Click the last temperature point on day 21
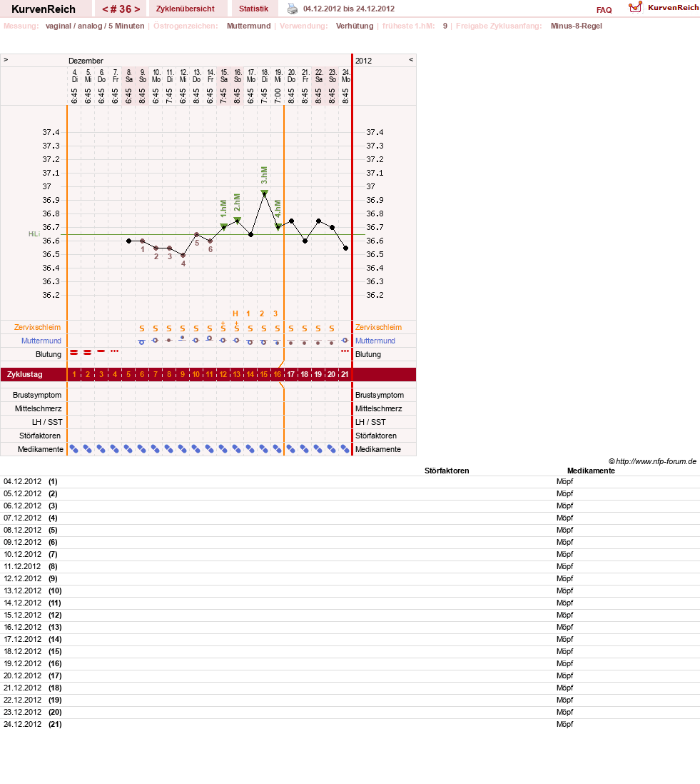 point(345,248)
